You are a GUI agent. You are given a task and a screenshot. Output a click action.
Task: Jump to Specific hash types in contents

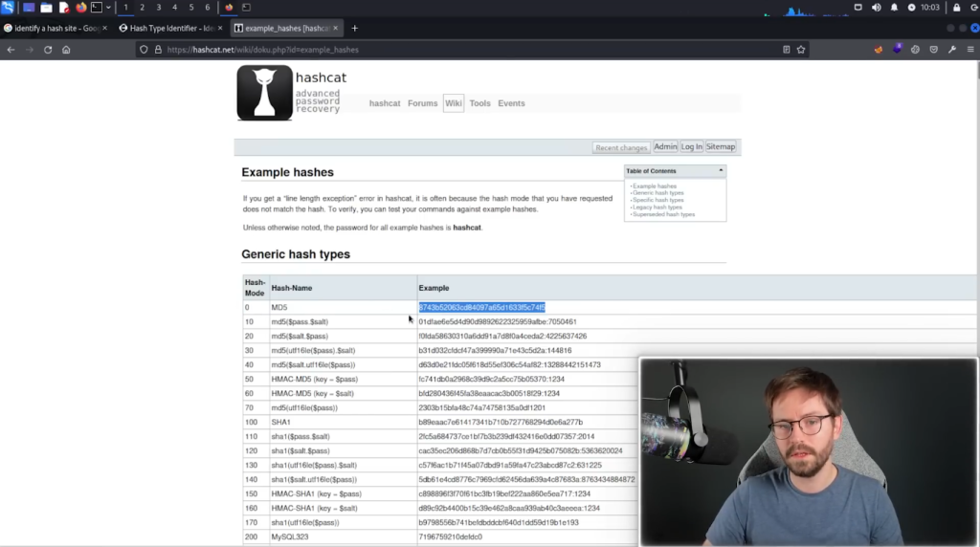click(657, 200)
